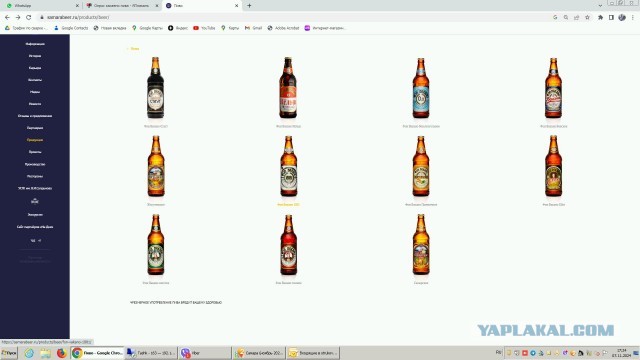Select highlighted Продукция in the sidebar
This screenshot has height=360, width=640.
(35, 140)
